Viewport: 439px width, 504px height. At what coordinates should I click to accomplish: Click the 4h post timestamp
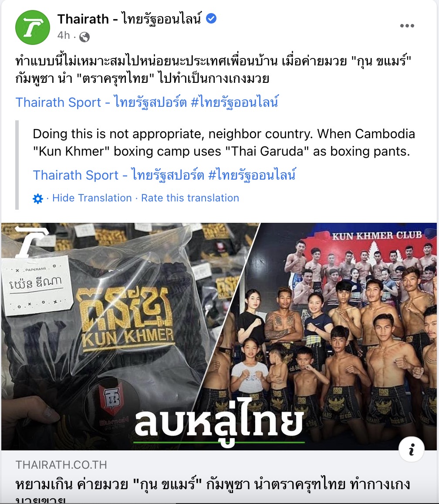64,35
